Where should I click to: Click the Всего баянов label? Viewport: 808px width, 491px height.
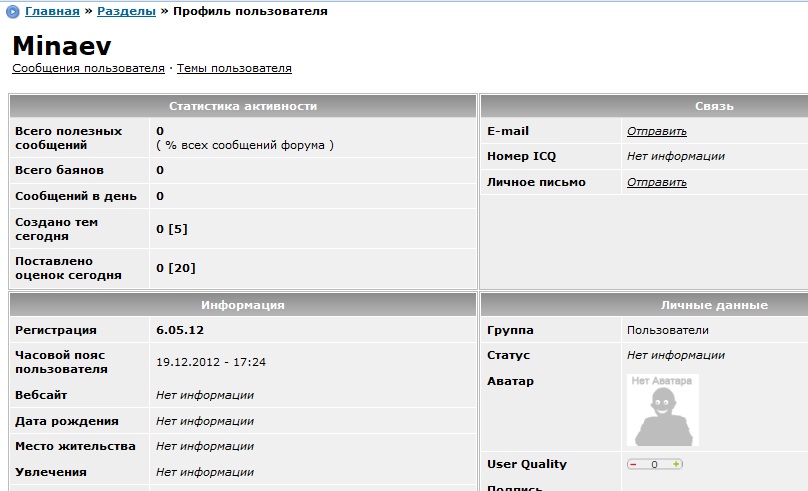59,170
